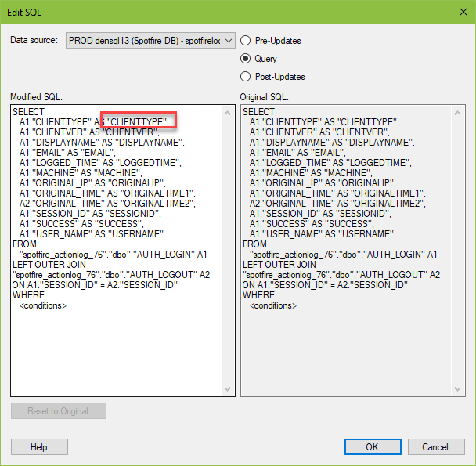This screenshot has height=466, width=476.
Task: Click AUTH_LOGIN table line in Original SQL
Action: click(343, 255)
